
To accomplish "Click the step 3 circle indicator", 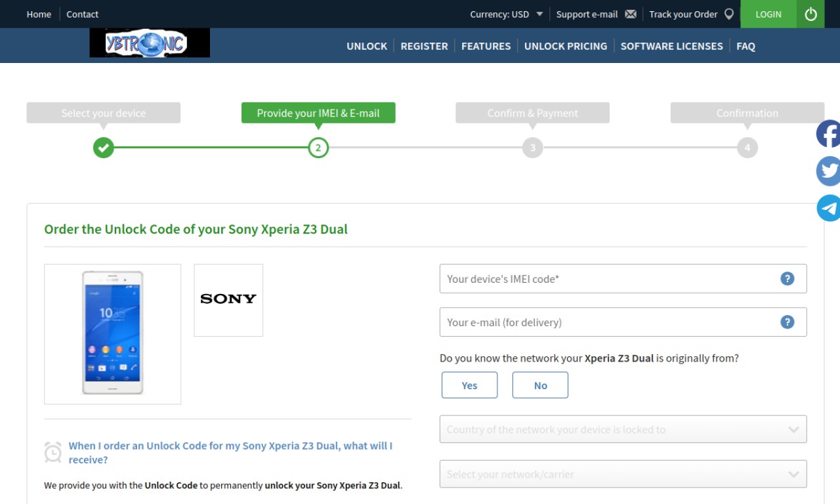I will [x=533, y=148].
